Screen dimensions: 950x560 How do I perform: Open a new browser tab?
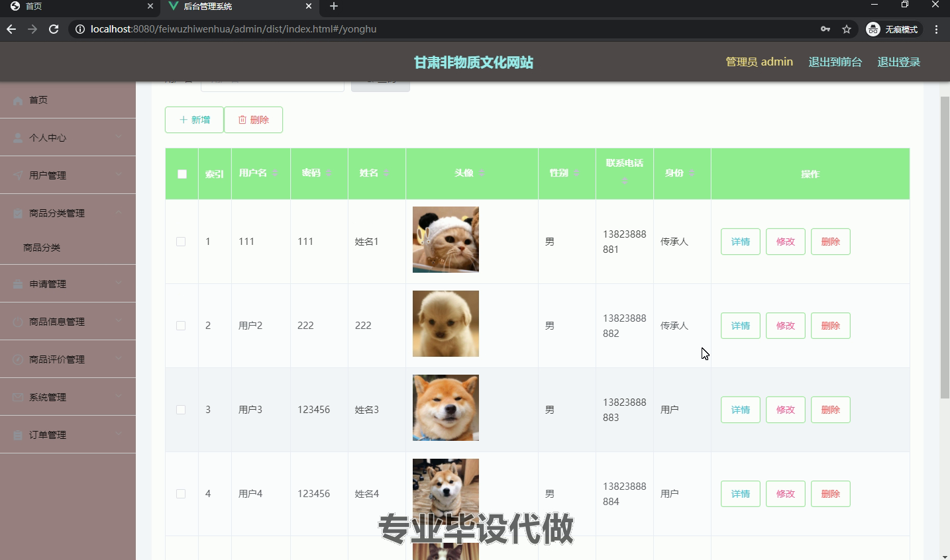tap(334, 6)
